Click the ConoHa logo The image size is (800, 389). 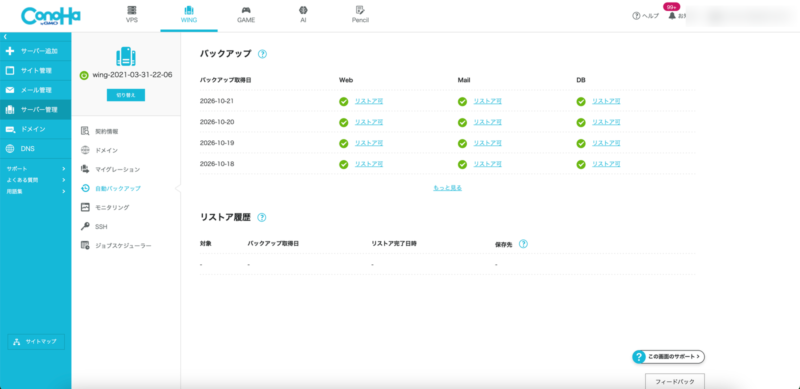point(51,16)
